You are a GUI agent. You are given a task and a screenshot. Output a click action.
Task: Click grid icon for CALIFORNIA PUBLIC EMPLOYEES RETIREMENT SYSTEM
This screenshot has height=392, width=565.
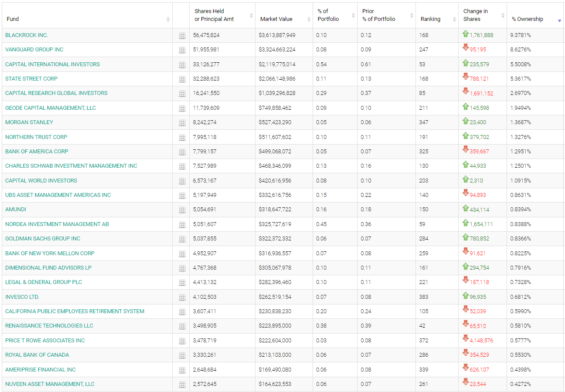182,312
